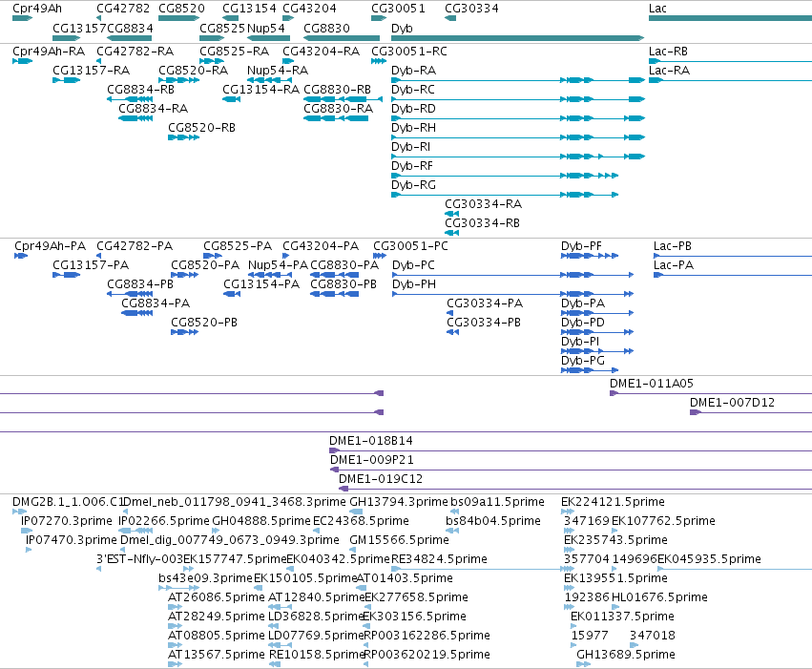Select the CG8830 gene label

tap(326, 28)
